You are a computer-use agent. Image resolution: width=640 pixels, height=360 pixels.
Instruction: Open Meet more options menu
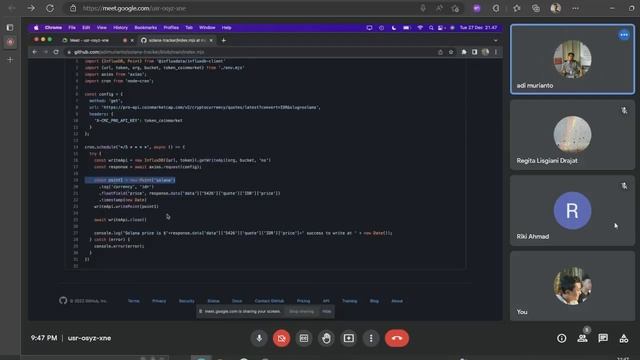371,338
